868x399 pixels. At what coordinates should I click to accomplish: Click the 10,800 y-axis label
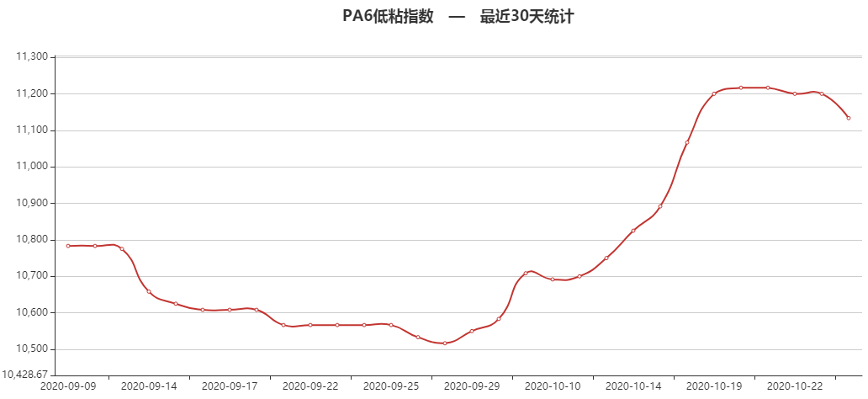coord(33,240)
